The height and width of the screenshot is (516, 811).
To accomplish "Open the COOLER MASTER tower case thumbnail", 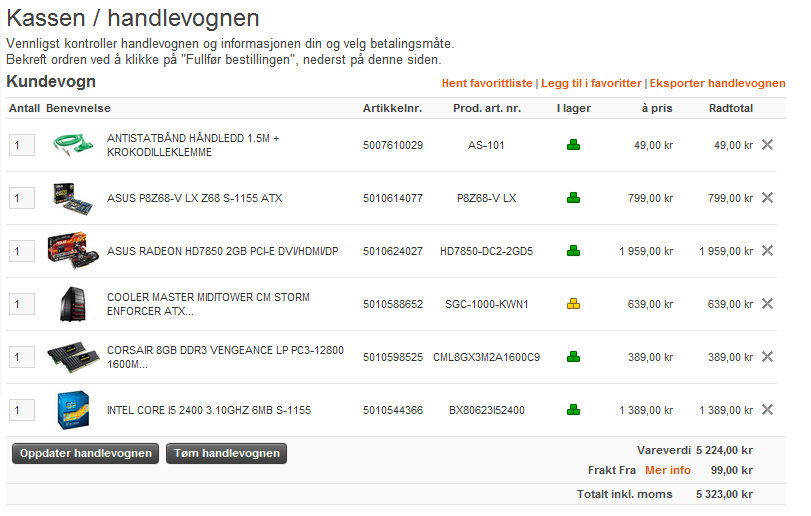I will (73, 304).
